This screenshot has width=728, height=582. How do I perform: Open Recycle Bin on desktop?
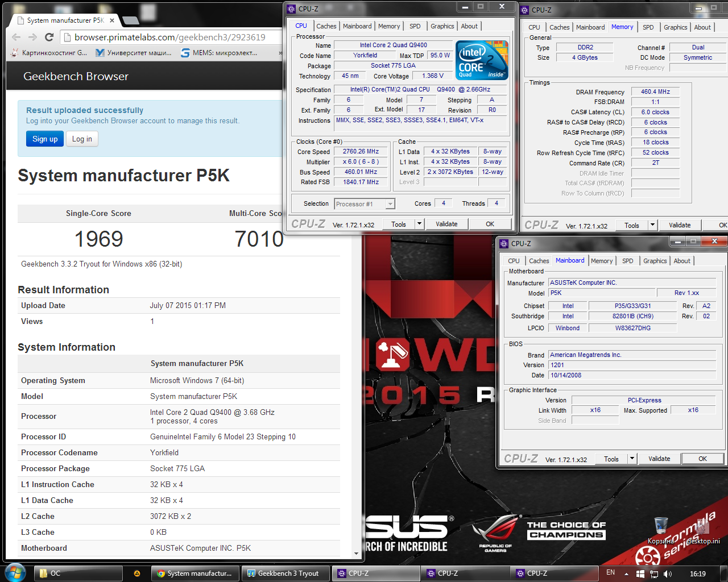click(x=661, y=530)
